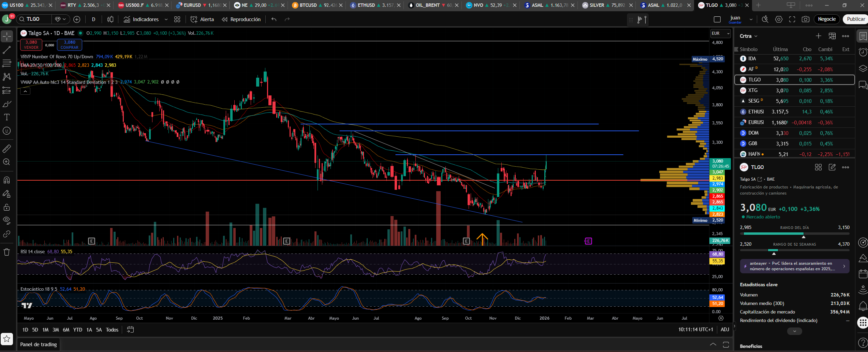
Task: Select the ruler measure tool
Action: point(7,149)
